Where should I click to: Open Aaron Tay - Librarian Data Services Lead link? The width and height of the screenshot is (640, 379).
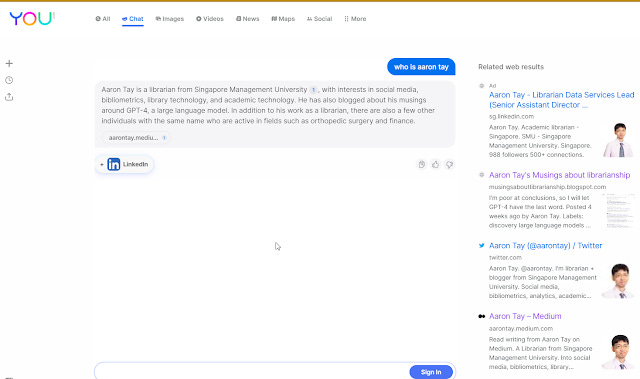coord(562,100)
